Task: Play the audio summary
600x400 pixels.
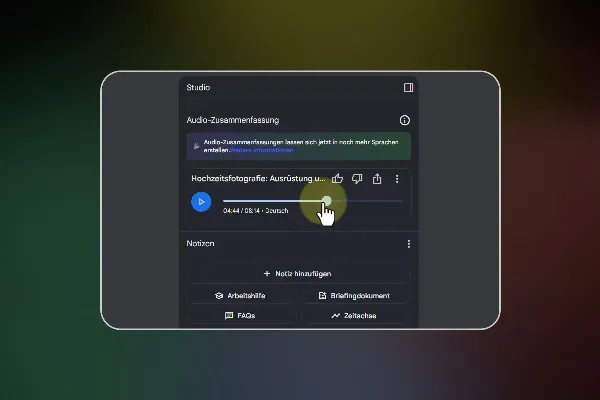Action: coord(201,202)
